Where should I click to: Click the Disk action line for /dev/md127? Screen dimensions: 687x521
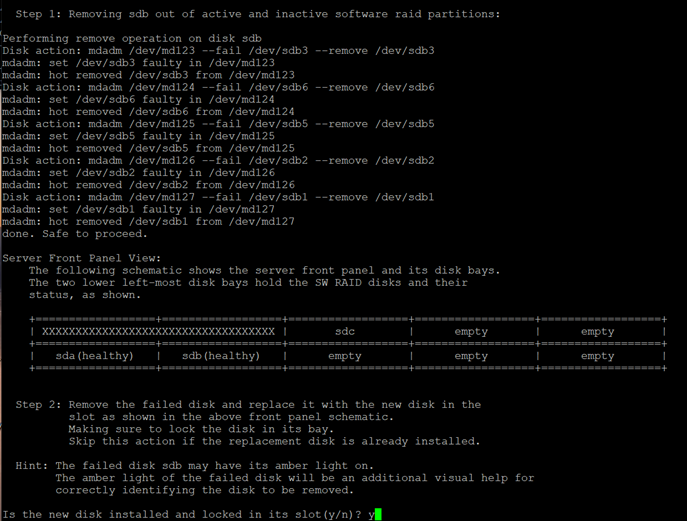click(218, 197)
